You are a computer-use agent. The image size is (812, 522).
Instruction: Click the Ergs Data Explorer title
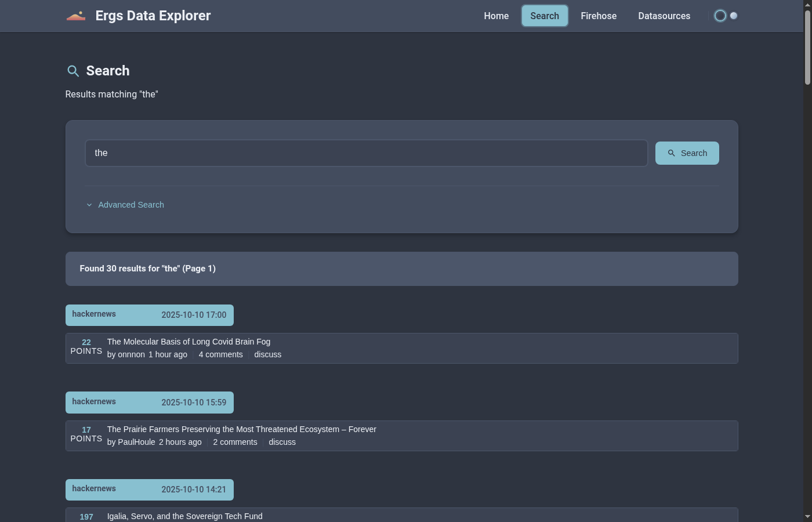153,16
